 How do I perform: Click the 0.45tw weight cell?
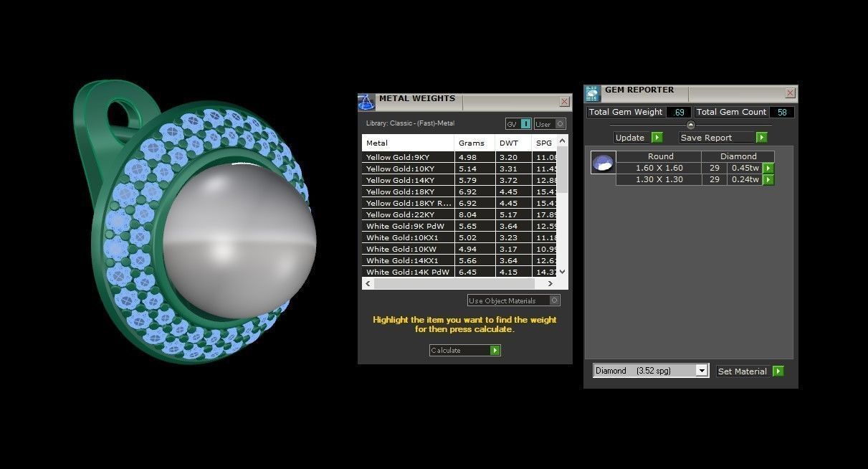(745, 168)
